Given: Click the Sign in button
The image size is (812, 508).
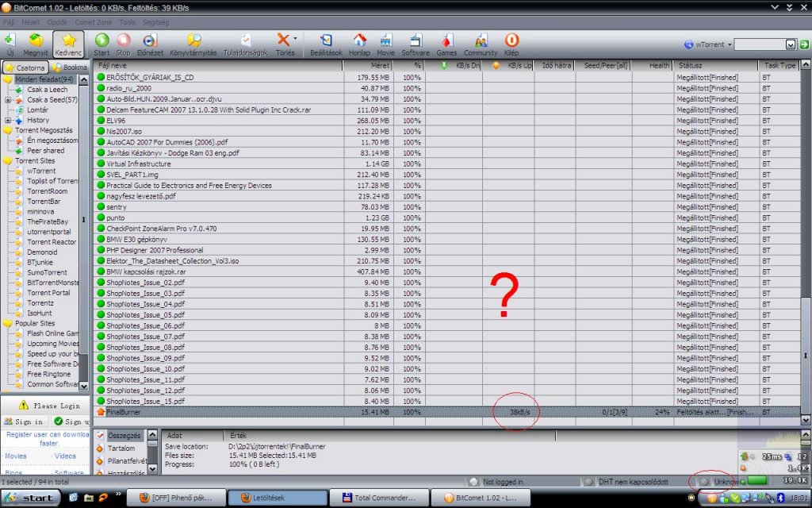Looking at the screenshot, I should point(23,421).
